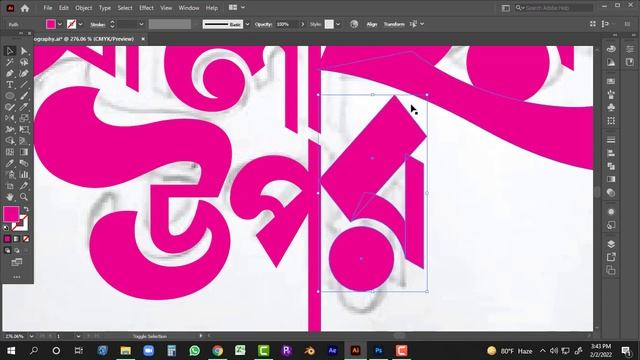Open zoom level dropdown in status bar
Viewport: 640px width, 360px height.
click(x=31, y=336)
